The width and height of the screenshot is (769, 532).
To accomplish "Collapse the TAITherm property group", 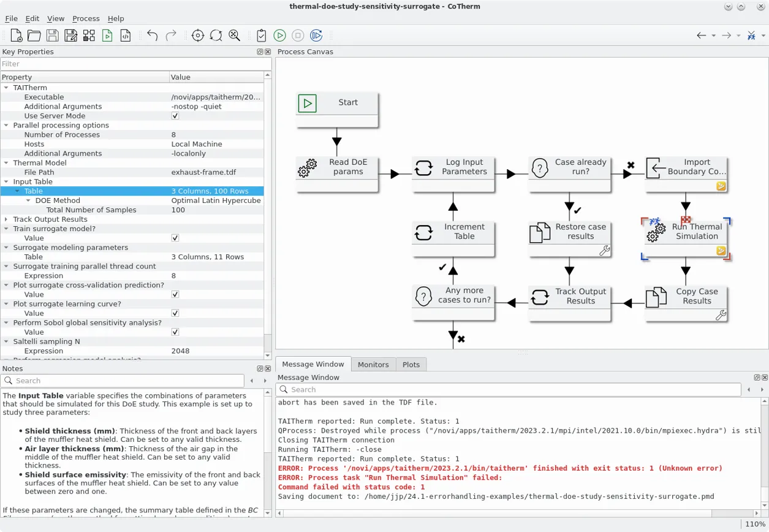I will (6, 88).
